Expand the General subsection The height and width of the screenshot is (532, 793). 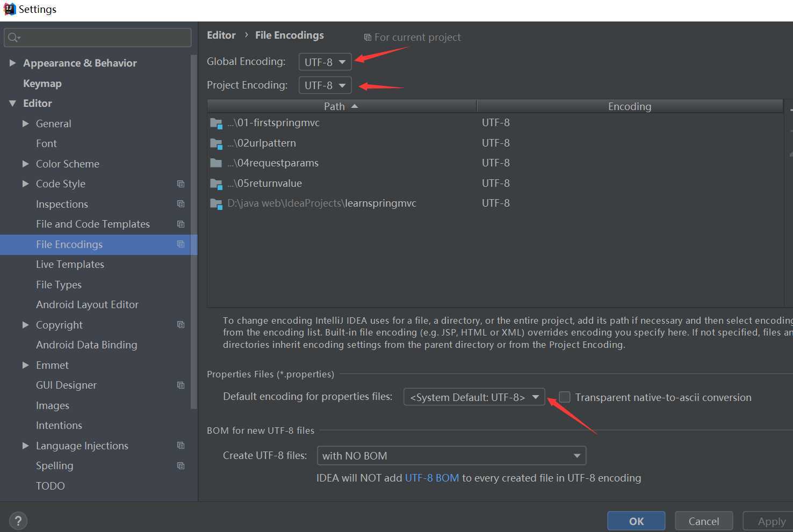point(25,123)
